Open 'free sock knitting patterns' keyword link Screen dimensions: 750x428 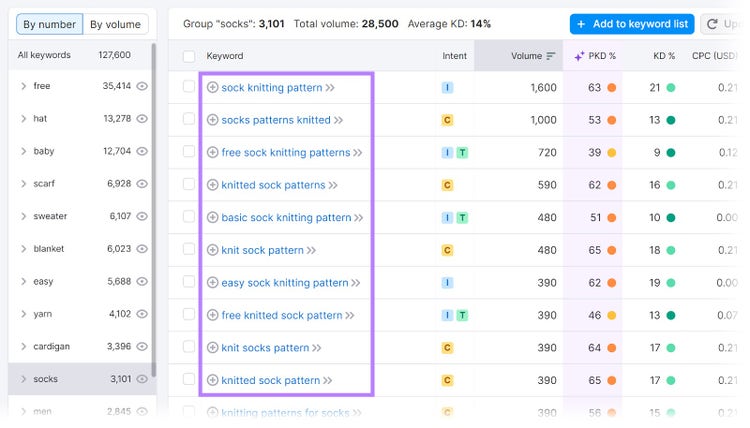(x=286, y=153)
